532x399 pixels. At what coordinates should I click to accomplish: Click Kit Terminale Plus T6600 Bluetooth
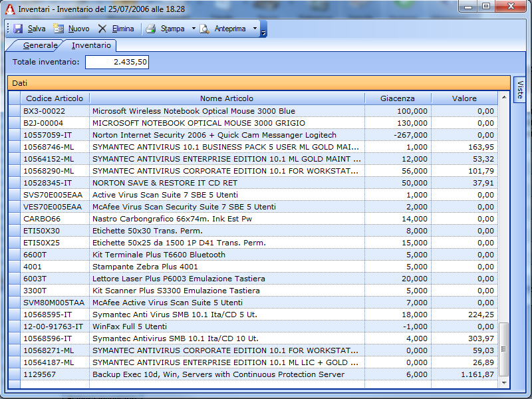159,255
